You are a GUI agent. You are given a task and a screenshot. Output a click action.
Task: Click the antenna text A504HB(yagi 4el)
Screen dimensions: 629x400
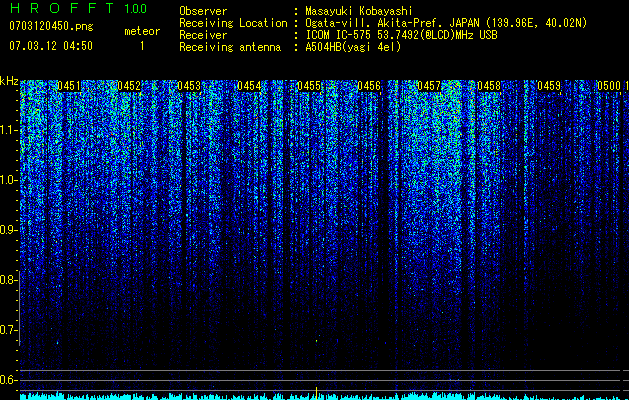point(353,47)
